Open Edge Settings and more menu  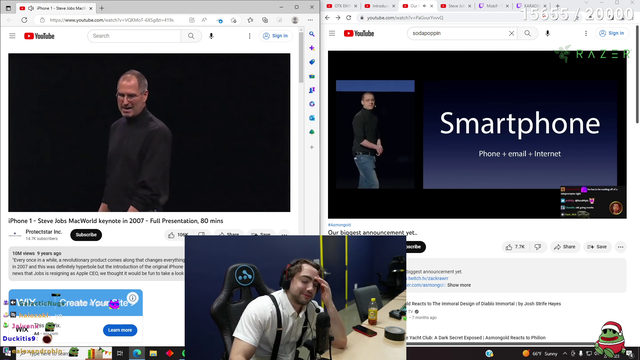tap(311, 20)
